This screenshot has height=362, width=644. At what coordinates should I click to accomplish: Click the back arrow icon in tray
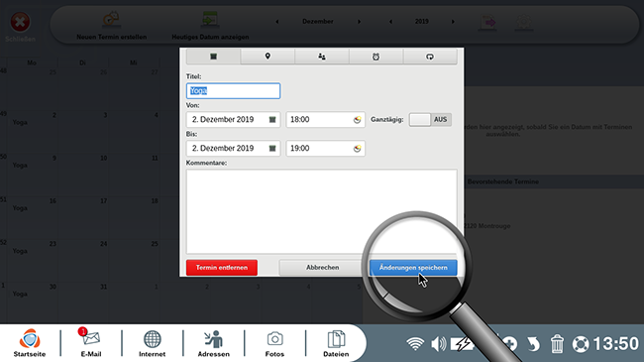coord(533,344)
